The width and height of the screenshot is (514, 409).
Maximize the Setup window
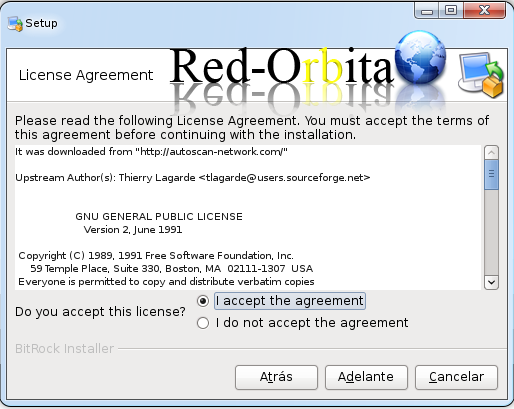coord(451,11)
